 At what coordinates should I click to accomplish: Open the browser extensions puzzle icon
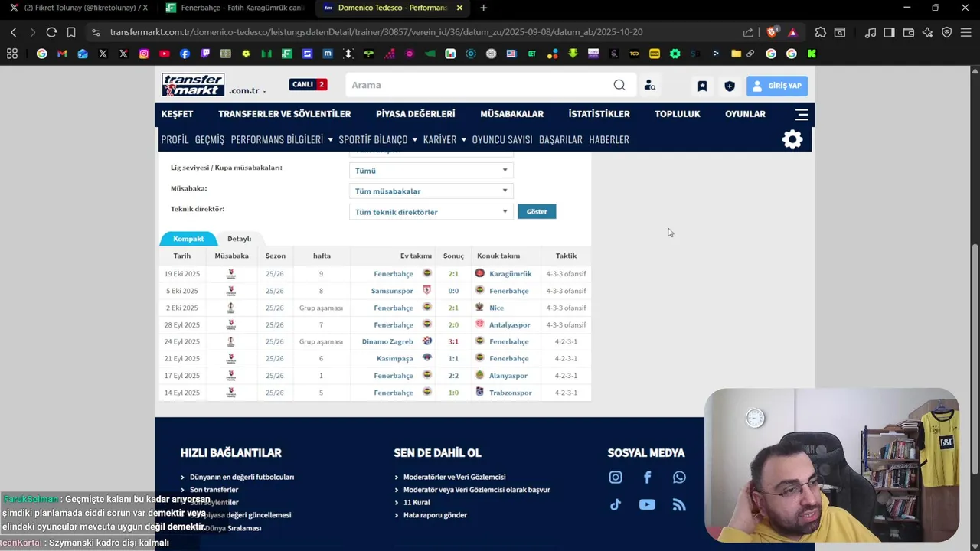coord(820,32)
